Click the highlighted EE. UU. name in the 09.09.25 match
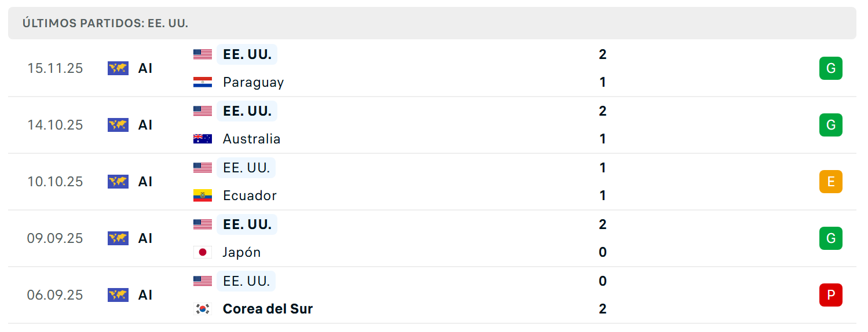 click(x=247, y=224)
